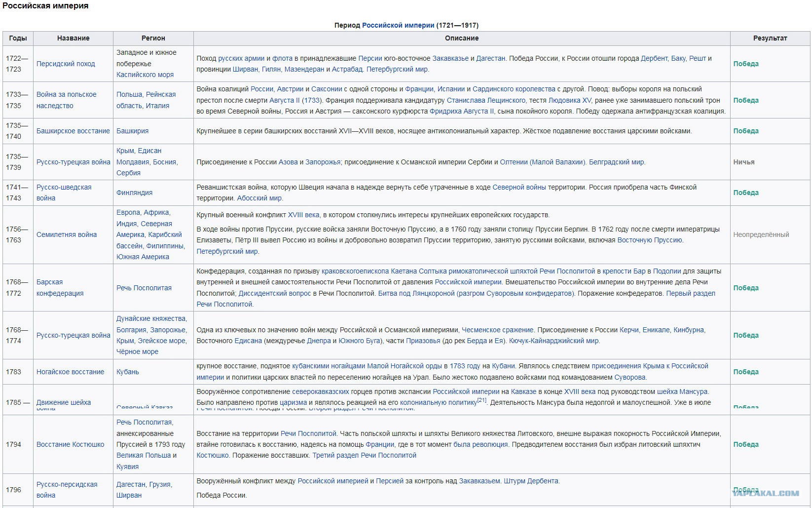The height and width of the screenshot is (508, 812).
Task: Open the Восстание Костюшко link
Action: click(x=71, y=444)
